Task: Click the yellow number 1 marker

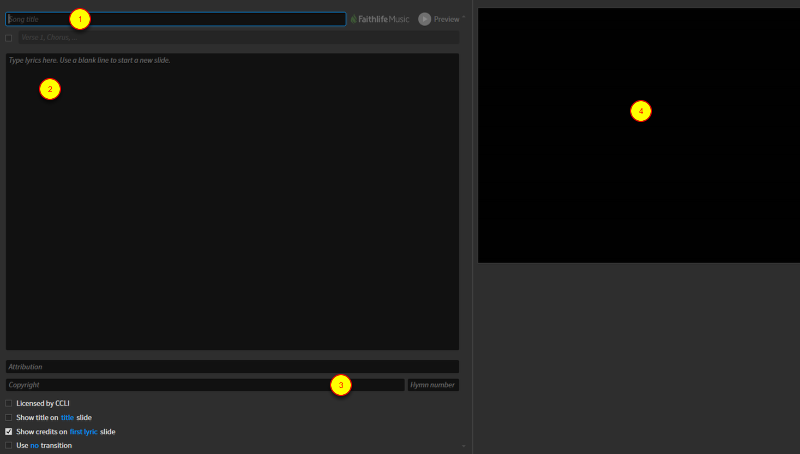Action: click(x=80, y=18)
